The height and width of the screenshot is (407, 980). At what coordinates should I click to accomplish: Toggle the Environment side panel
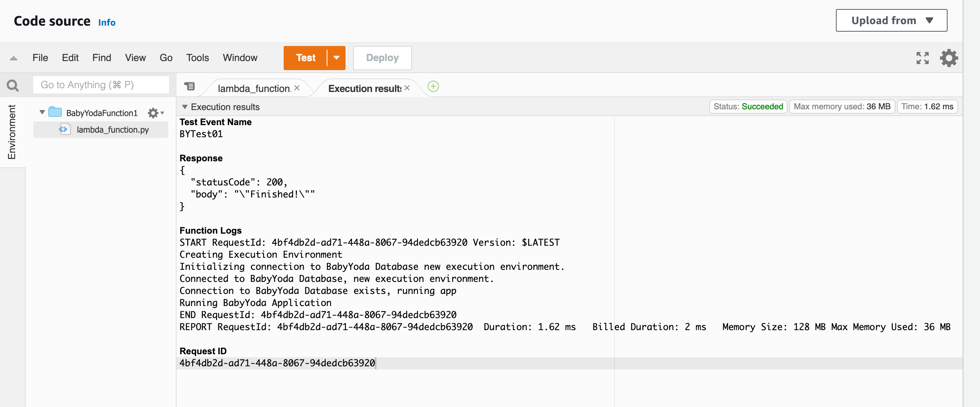point(12,132)
